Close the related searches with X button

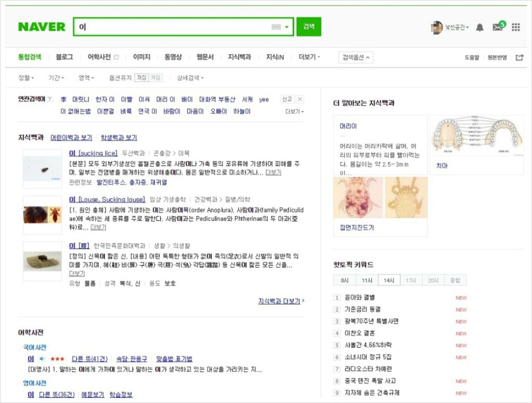tap(300, 99)
